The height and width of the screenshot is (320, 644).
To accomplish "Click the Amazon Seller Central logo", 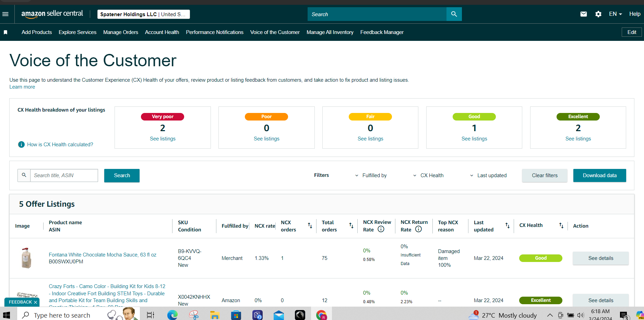I will (x=52, y=14).
